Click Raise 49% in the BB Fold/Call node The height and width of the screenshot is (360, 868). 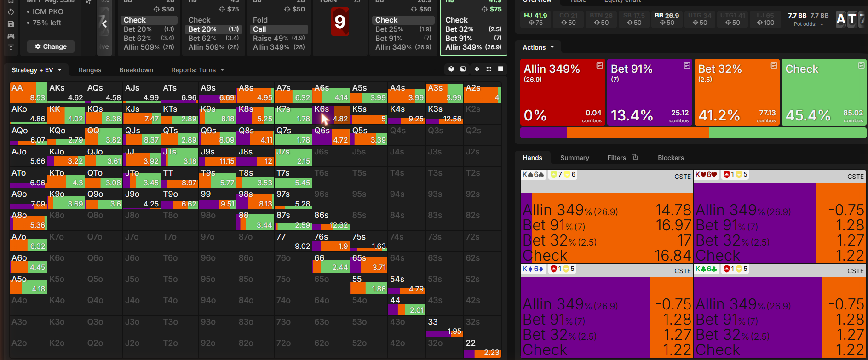(x=279, y=38)
